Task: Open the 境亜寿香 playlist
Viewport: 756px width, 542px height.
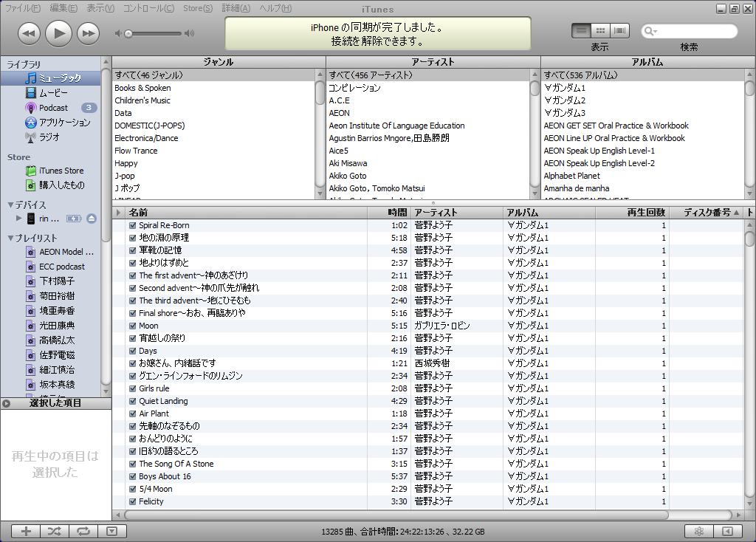Action: (x=51, y=311)
